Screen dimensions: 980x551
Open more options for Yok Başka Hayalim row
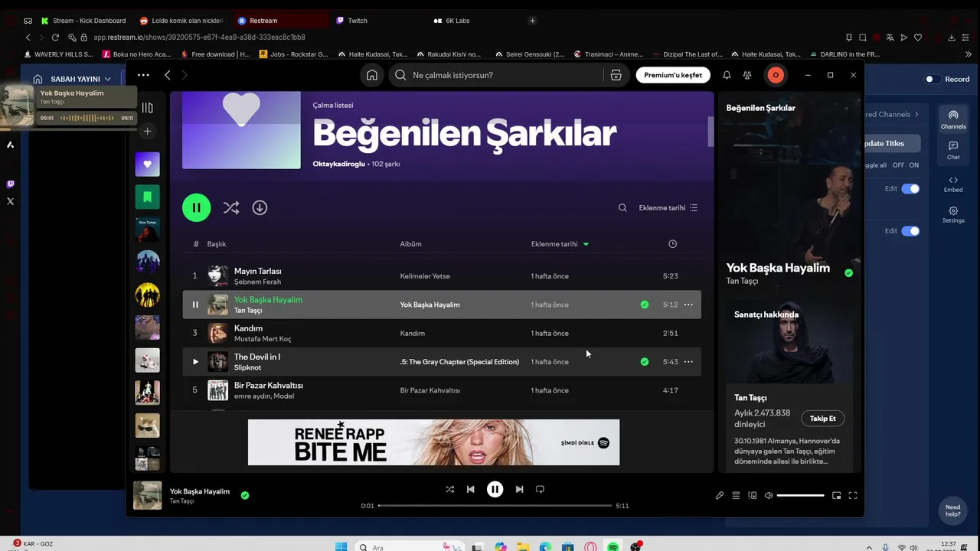coord(688,305)
